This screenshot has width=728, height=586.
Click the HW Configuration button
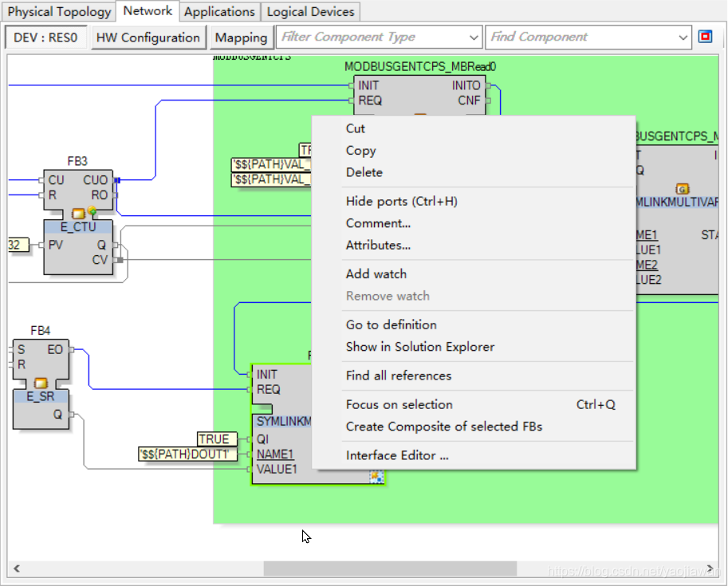(x=148, y=37)
